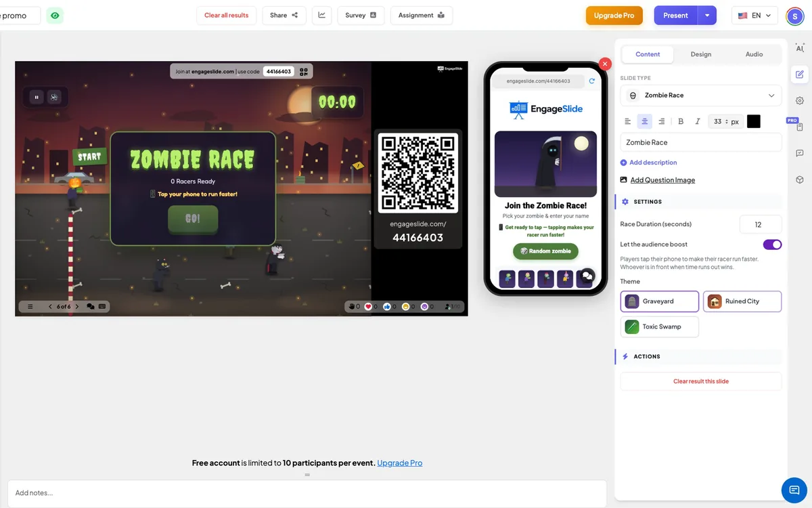Click the Add notes text area

(307, 493)
